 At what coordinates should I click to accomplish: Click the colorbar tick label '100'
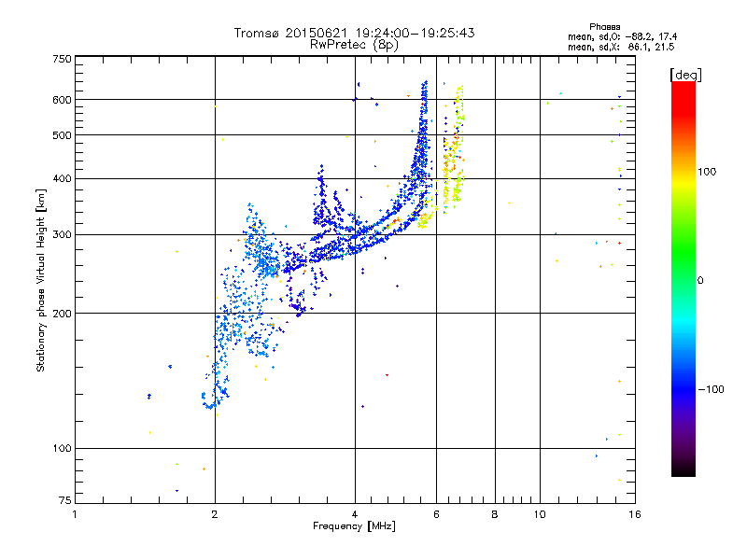coord(707,172)
